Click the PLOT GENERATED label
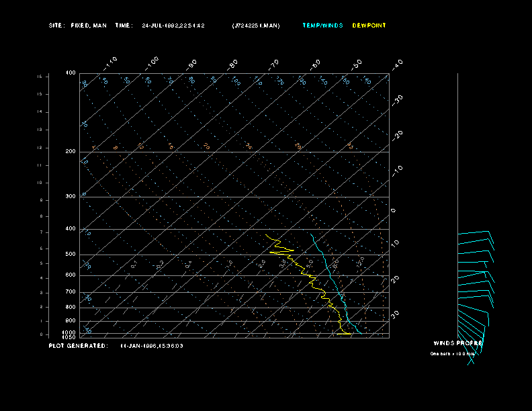The width and height of the screenshot is (532, 411). (78, 346)
